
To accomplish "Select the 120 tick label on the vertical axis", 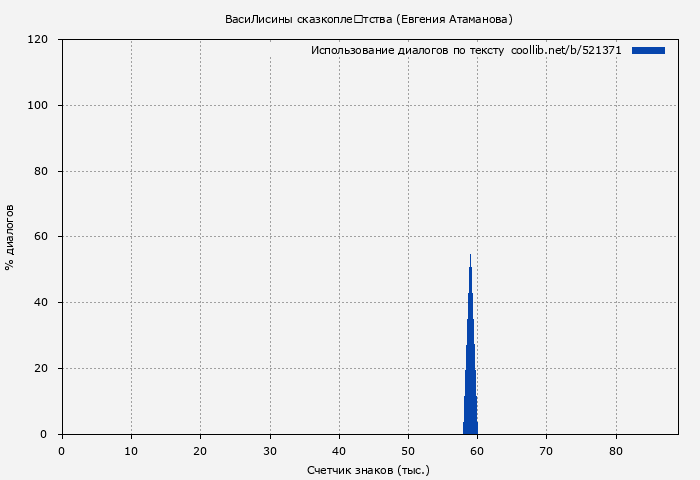I will (x=39, y=40).
